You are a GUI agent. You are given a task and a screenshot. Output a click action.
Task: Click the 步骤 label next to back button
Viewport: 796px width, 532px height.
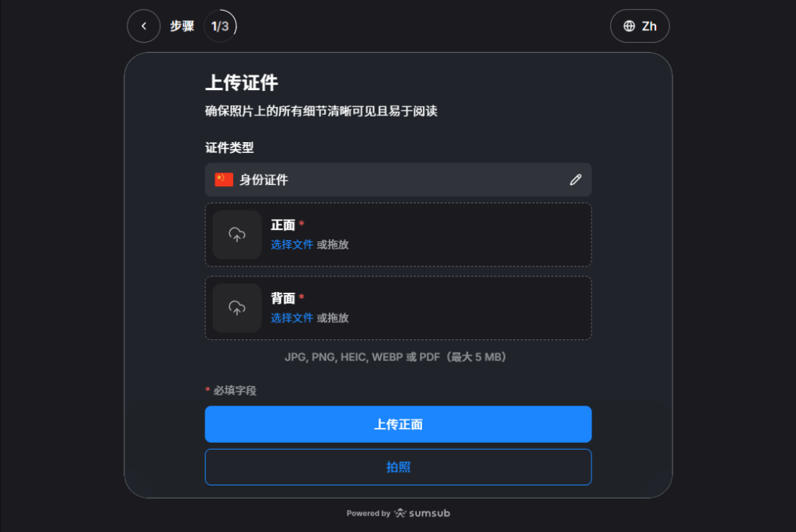point(182,26)
